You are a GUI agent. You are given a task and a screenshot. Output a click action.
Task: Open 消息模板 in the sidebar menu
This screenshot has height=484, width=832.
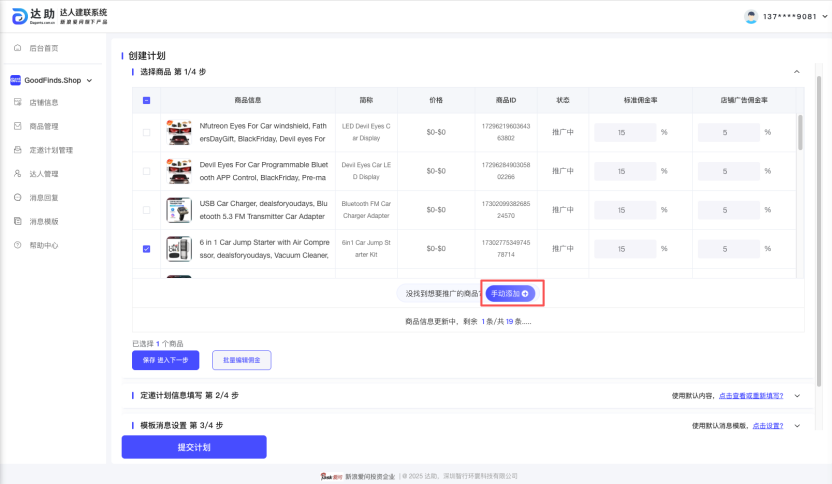tap(44, 221)
